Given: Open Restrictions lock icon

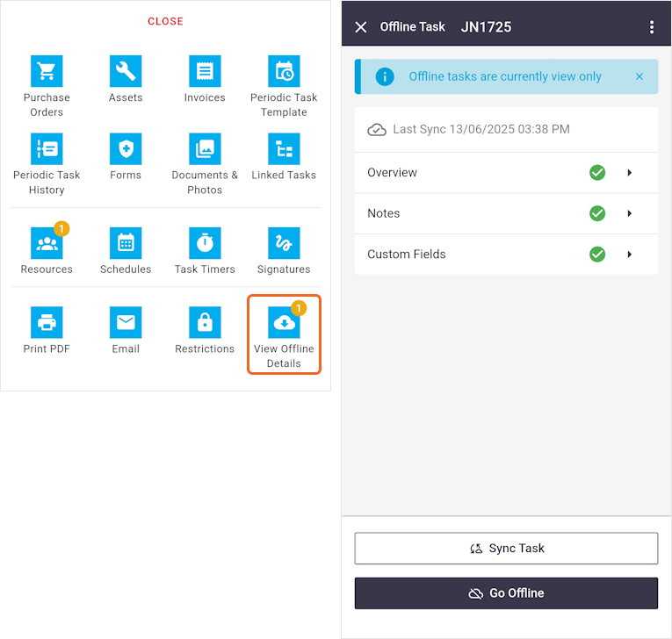Looking at the screenshot, I should 205,322.
